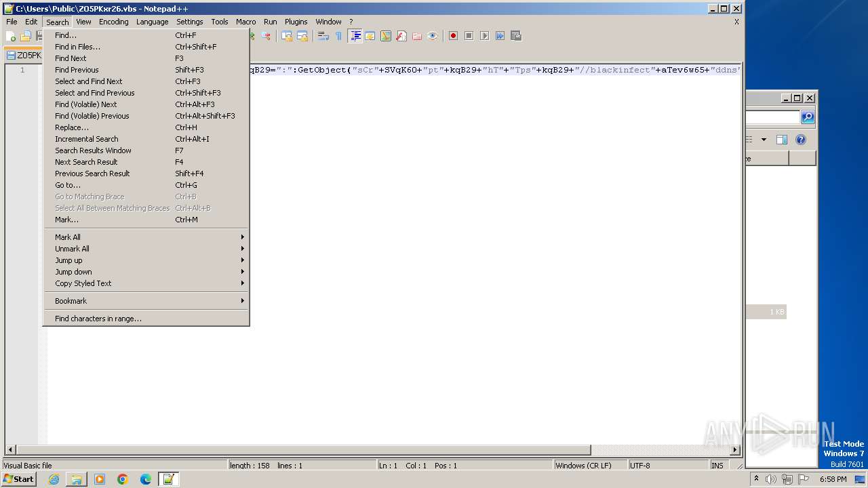Open the Encoding menu

click(113, 22)
